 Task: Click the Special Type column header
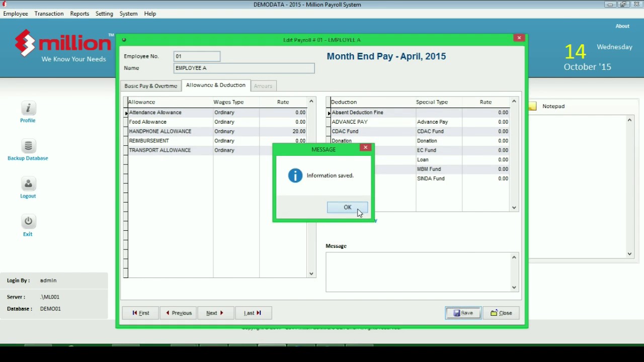pos(439,102)
